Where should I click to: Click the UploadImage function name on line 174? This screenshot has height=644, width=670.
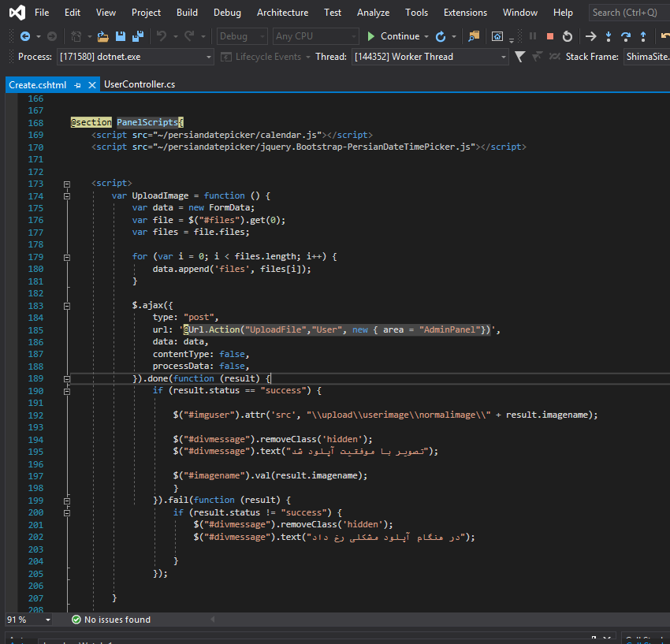160,195
